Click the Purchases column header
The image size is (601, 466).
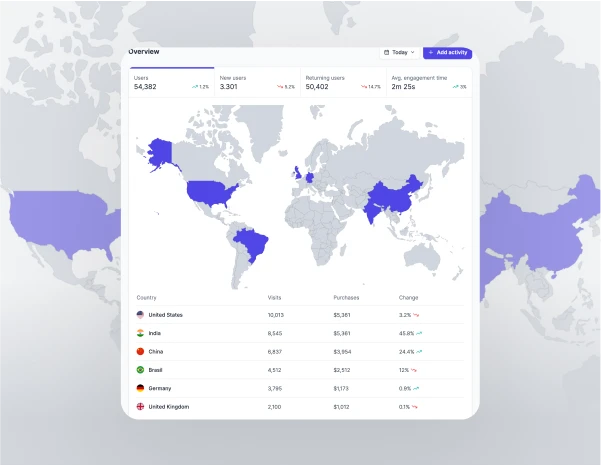click(x=346, y=297)
